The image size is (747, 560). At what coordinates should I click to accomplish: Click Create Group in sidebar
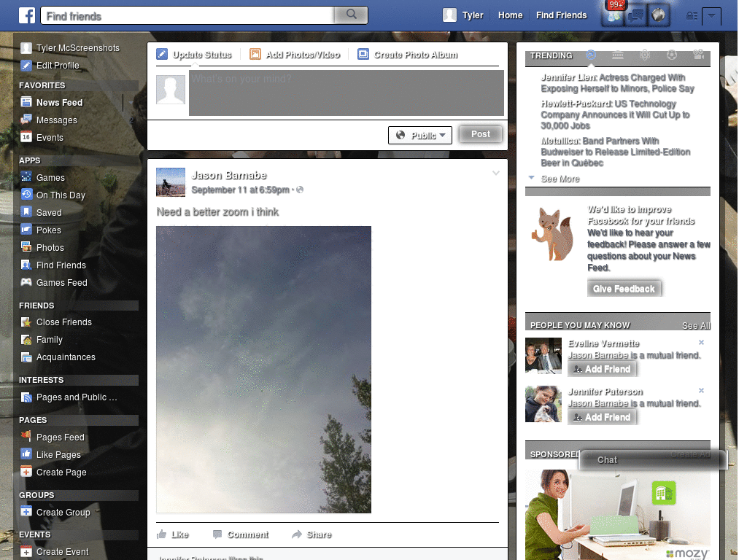click(55, 513)
